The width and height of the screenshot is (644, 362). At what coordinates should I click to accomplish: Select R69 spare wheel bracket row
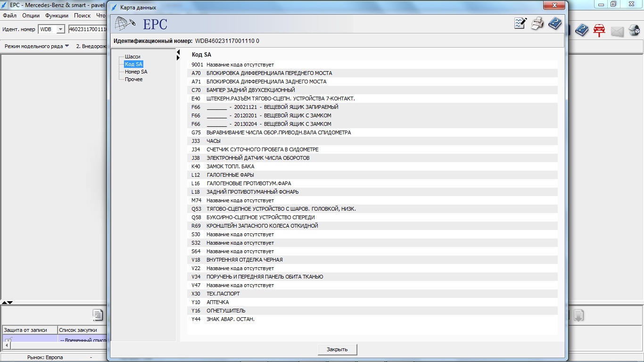(372, 226)
